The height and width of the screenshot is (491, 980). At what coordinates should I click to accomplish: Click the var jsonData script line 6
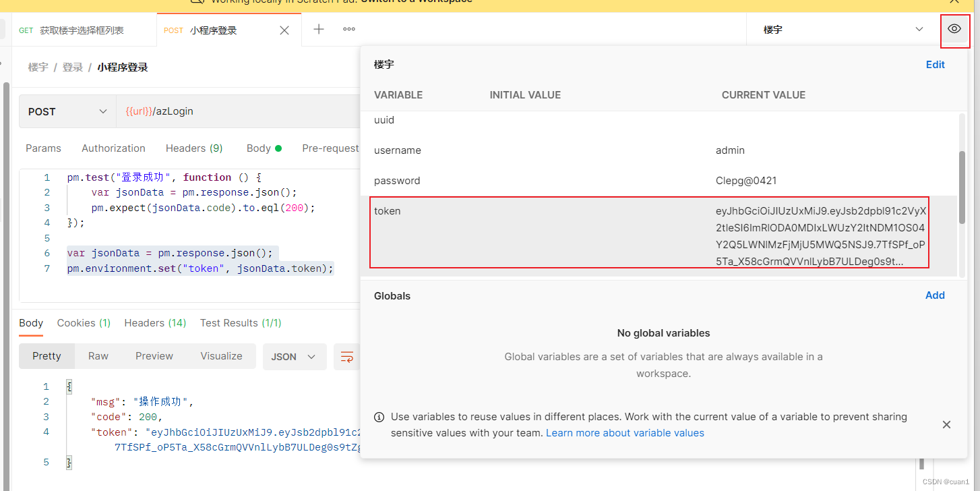pos(170,254)
